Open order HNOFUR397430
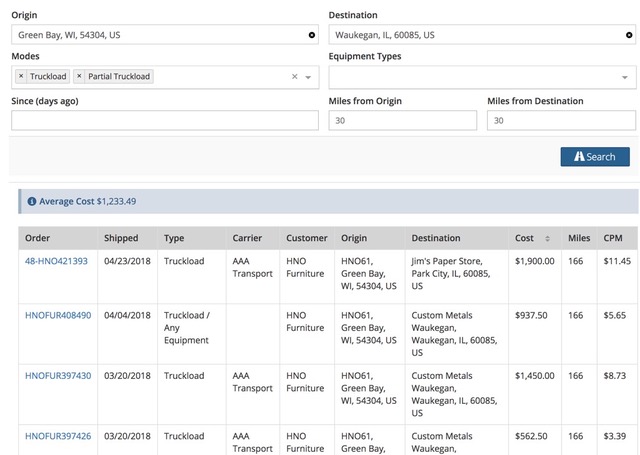640x455 pixels. pyautogui.click(x=58, y=376)
